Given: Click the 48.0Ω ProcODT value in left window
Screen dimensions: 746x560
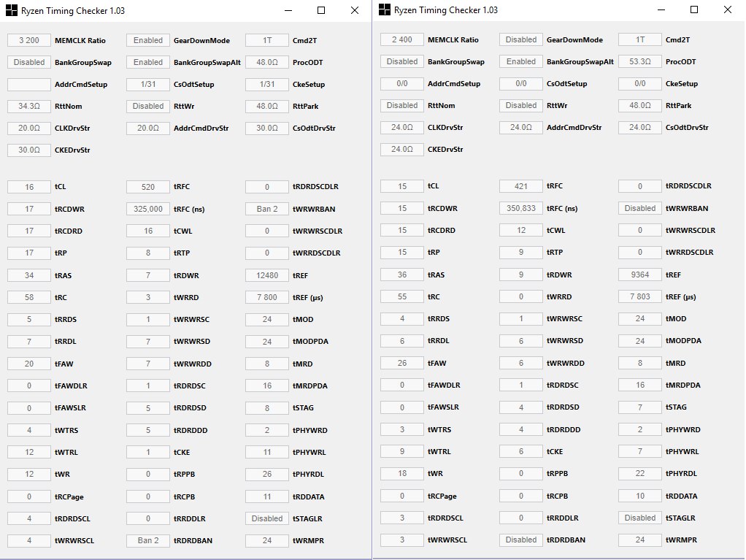Looking at the screenshot, I should point(267,62).
